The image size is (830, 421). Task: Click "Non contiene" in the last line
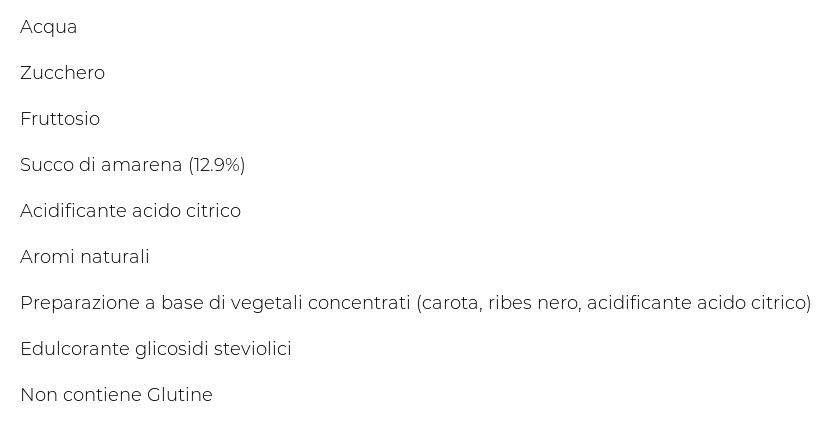pyautogui.click(x=80, y=395)
